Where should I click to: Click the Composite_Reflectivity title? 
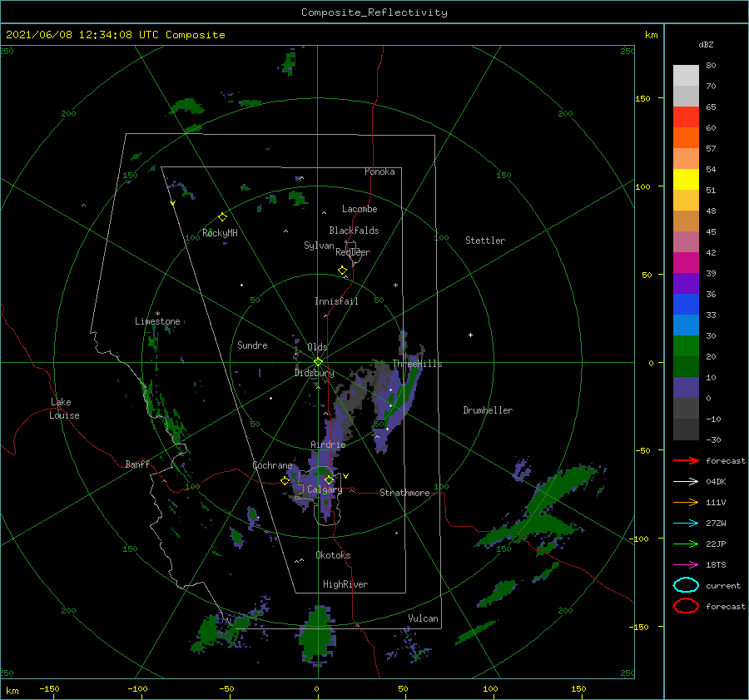[x=374, y=12]
